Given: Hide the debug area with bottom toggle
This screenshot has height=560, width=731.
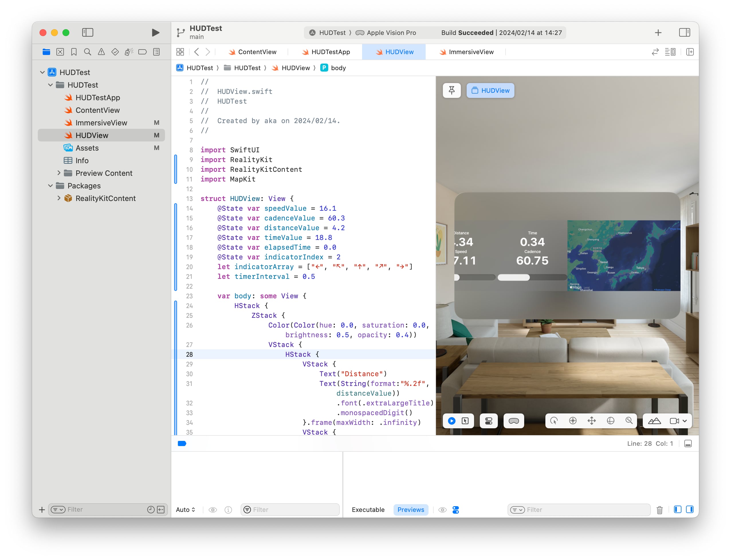Looking at the screenshot, I should pyautogui.click(x=688, y=444).
